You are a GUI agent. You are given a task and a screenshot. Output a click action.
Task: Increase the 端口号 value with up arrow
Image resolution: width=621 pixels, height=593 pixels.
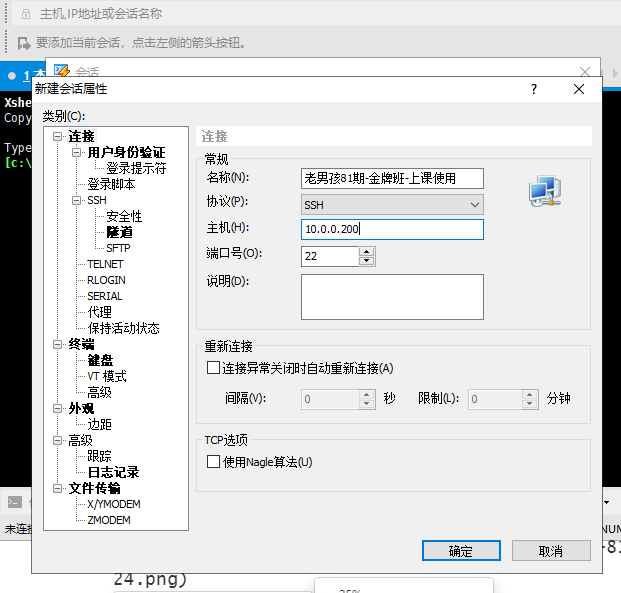click(367, 252)
